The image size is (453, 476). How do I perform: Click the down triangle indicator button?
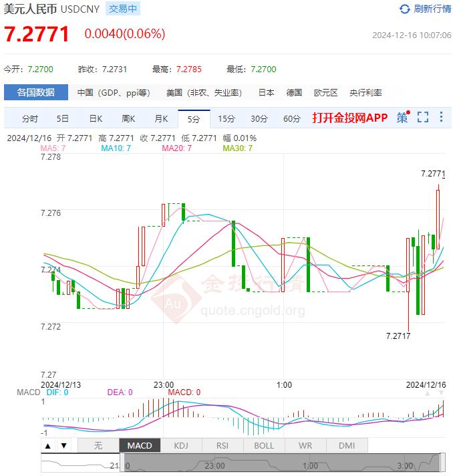click(x=63, y=446)
